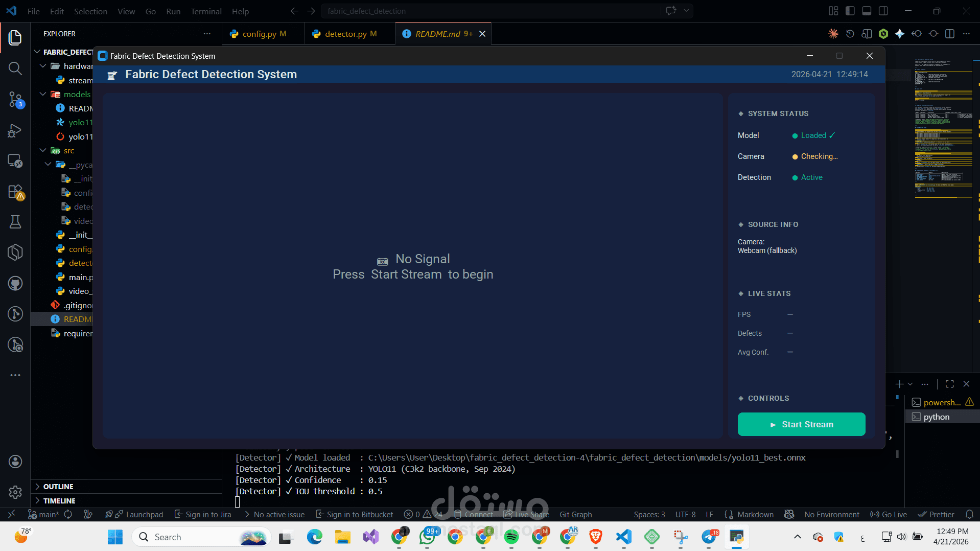Close the README.md editor tab
Screen dimensions: 980x551
pyautogui.click(x=482, y=34)
